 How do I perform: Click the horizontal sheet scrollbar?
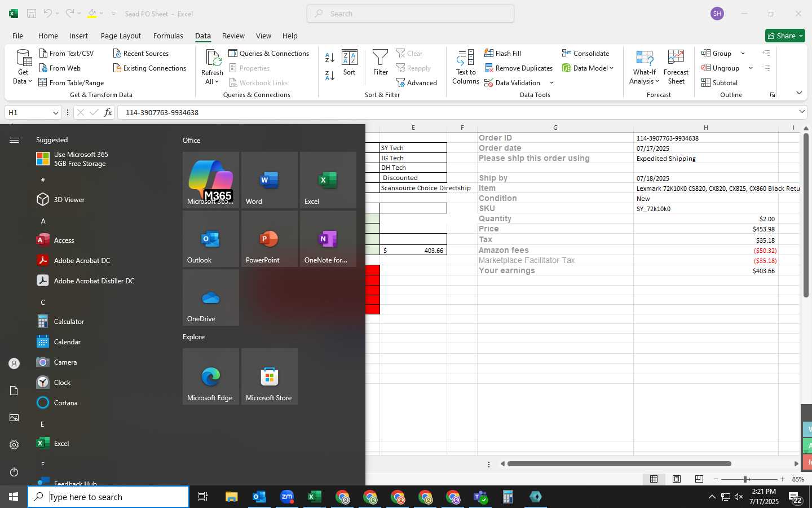click(x=619, y=464)
